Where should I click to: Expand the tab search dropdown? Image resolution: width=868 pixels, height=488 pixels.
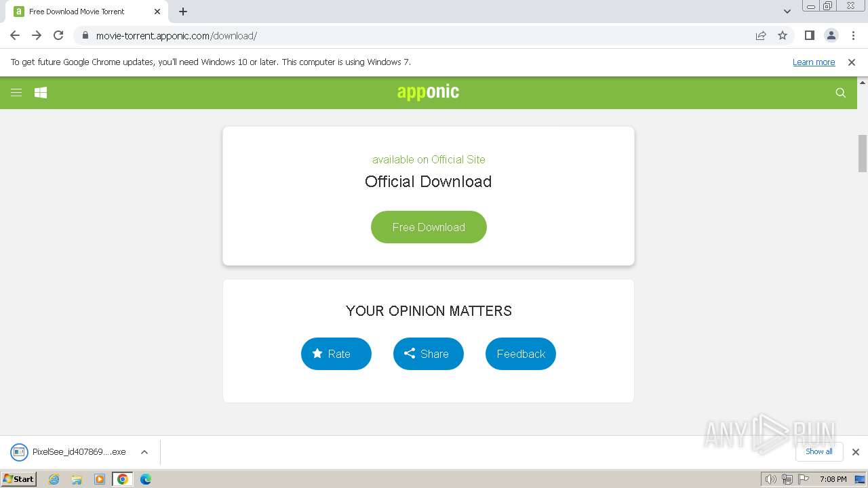(x=787, y=12)
